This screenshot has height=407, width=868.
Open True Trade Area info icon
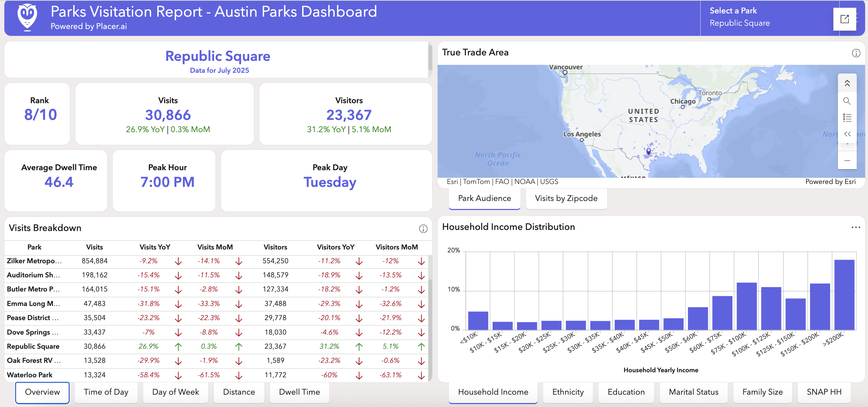856,53
